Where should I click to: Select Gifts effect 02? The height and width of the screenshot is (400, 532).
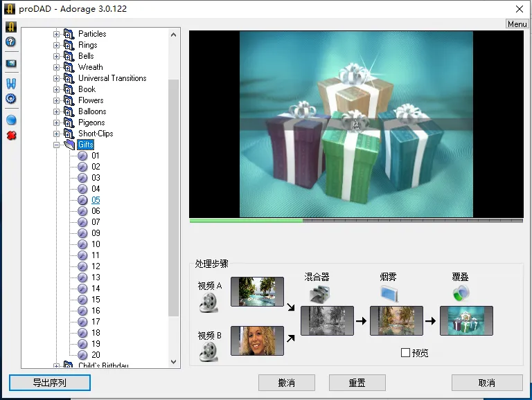tap(96, 167)
